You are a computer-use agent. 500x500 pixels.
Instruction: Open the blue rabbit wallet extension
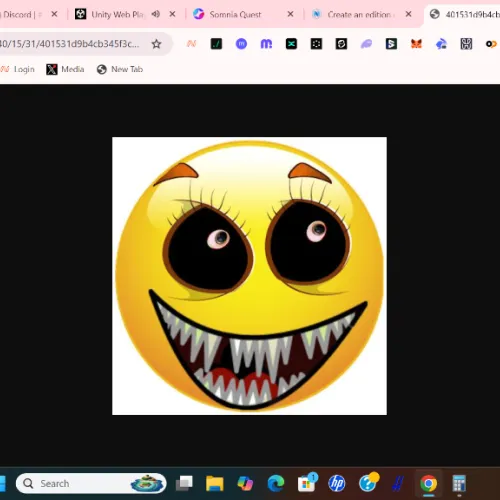[441, 44]
